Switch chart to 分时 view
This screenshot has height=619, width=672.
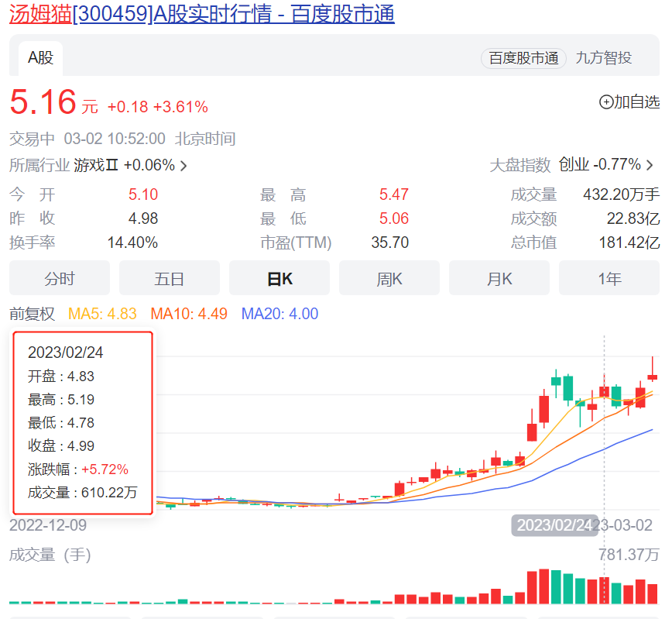pos(60,279)
